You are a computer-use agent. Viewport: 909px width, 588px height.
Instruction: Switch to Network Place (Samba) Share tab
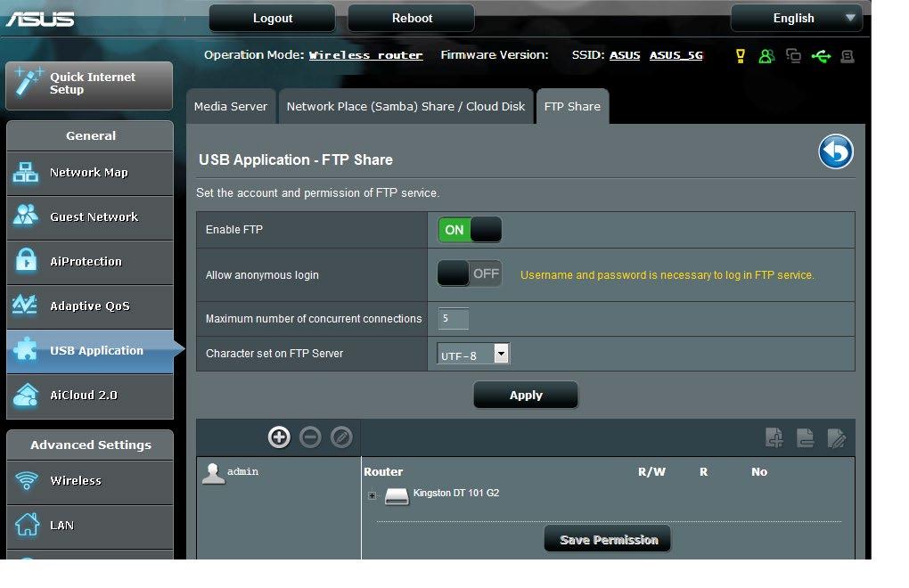tap(405, 107)
